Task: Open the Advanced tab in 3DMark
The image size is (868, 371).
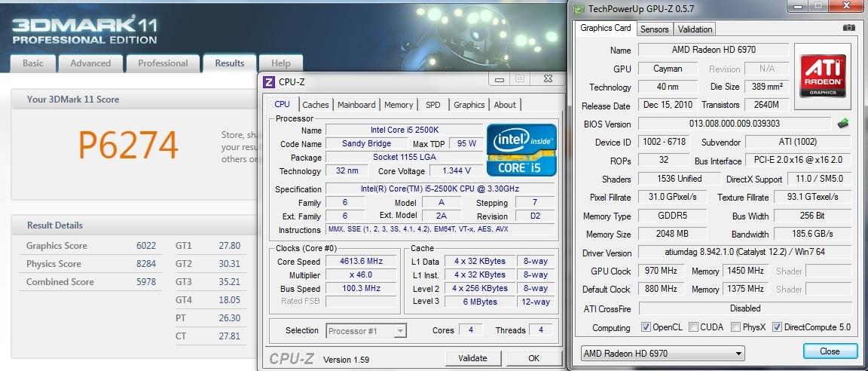Action: [90, 63]
